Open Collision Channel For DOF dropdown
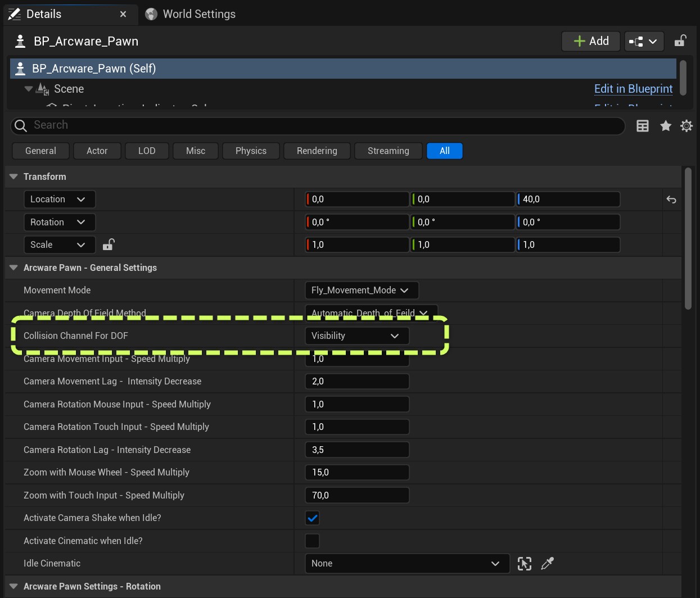This screenshot has width=700, height=598. pyautogui.click(x=356, y=336)
